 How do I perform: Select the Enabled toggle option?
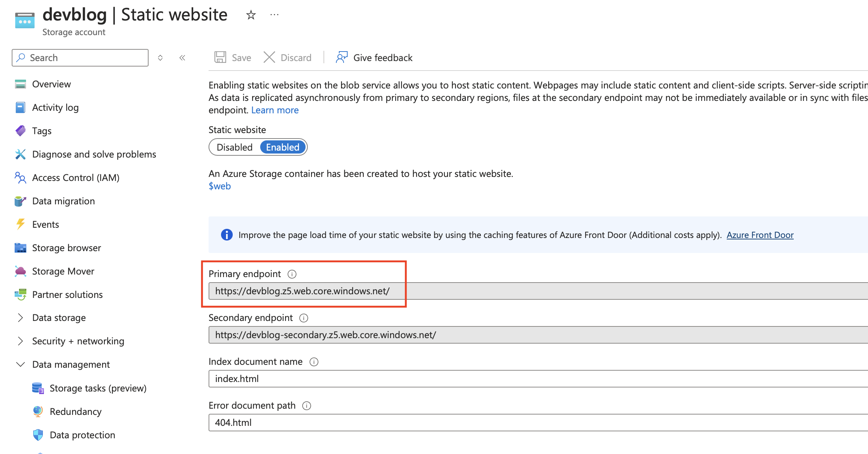283,147
